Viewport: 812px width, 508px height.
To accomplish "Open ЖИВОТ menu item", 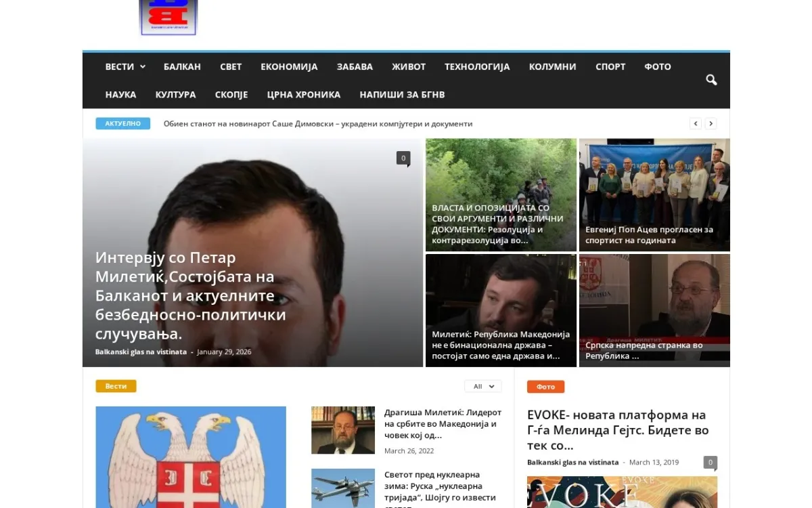I will pyautogui.click(x=409, y=66).
